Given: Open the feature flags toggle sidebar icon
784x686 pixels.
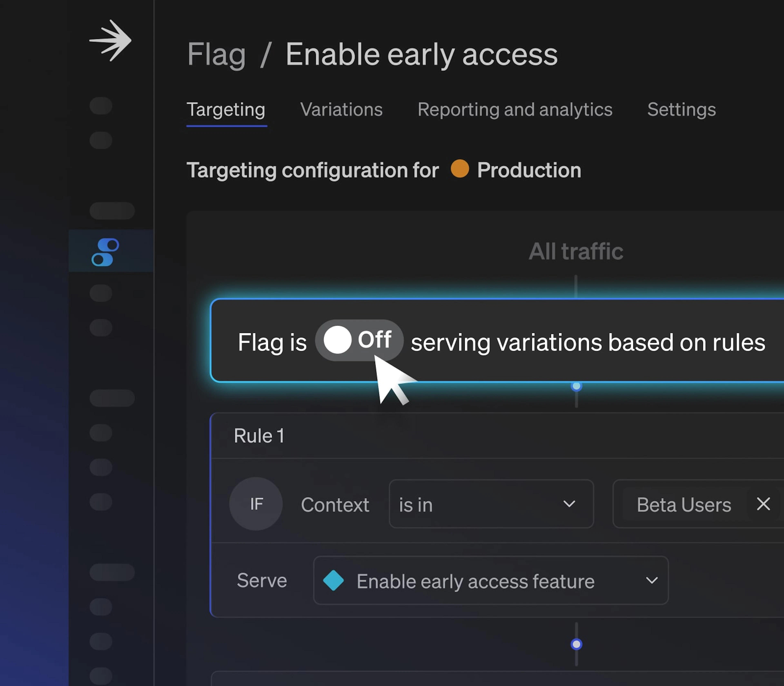Looking at the screenshot, I should pos(105,252).
